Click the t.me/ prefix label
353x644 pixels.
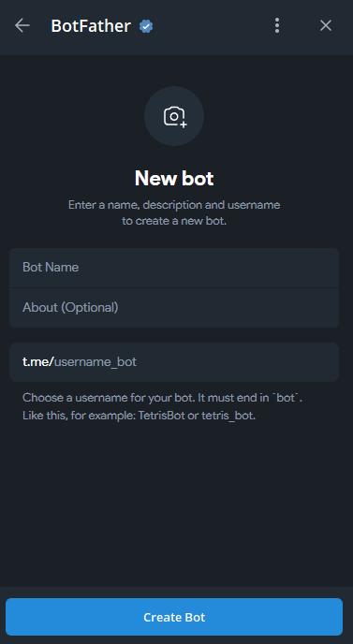tap(38, 362)
